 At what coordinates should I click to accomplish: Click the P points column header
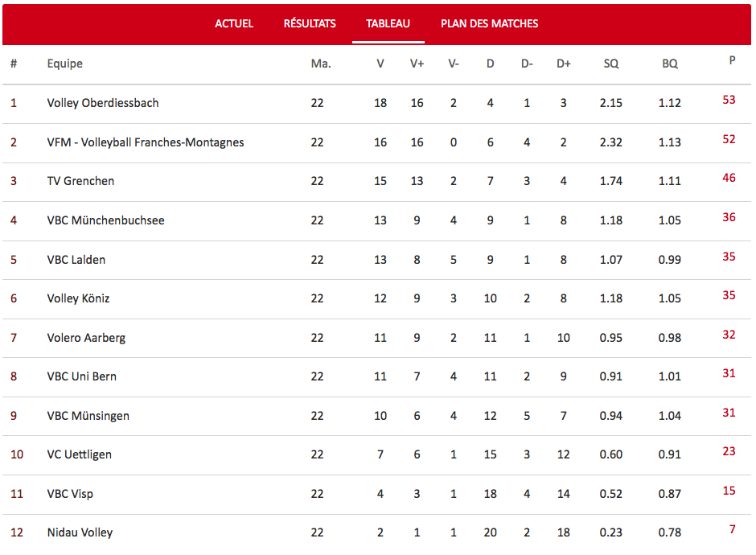pos(733,61)
